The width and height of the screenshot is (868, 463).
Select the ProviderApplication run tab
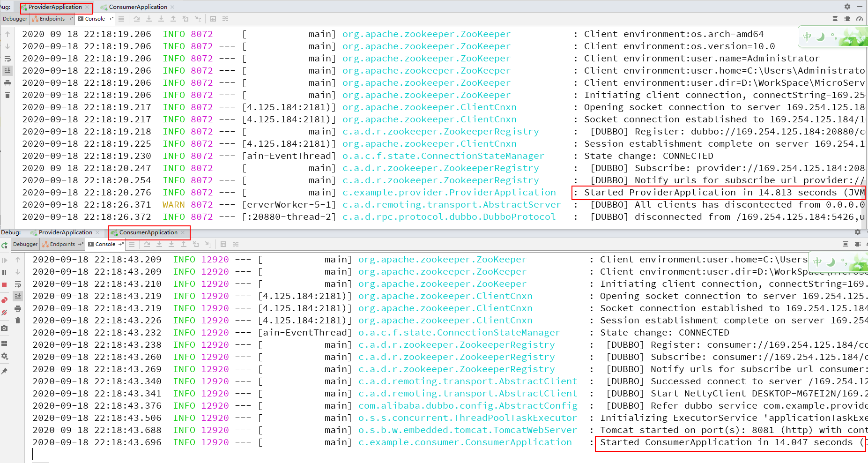[56, 7]
